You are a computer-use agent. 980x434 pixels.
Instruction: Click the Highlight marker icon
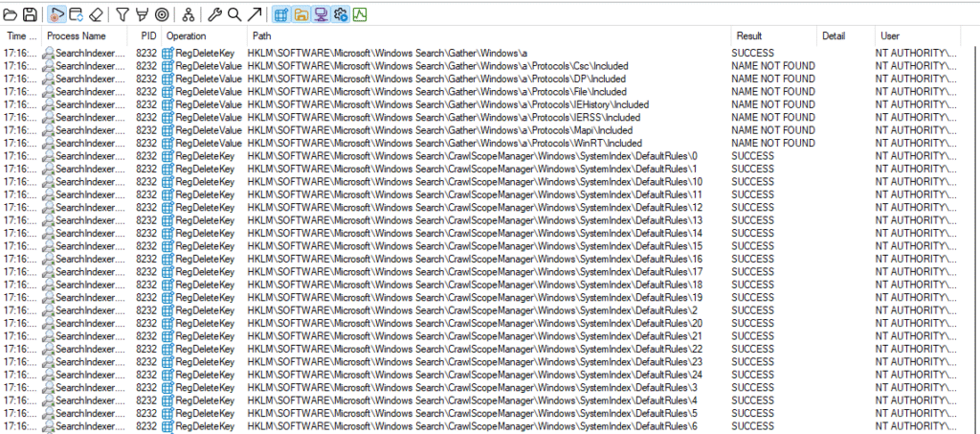click(142, 14)
